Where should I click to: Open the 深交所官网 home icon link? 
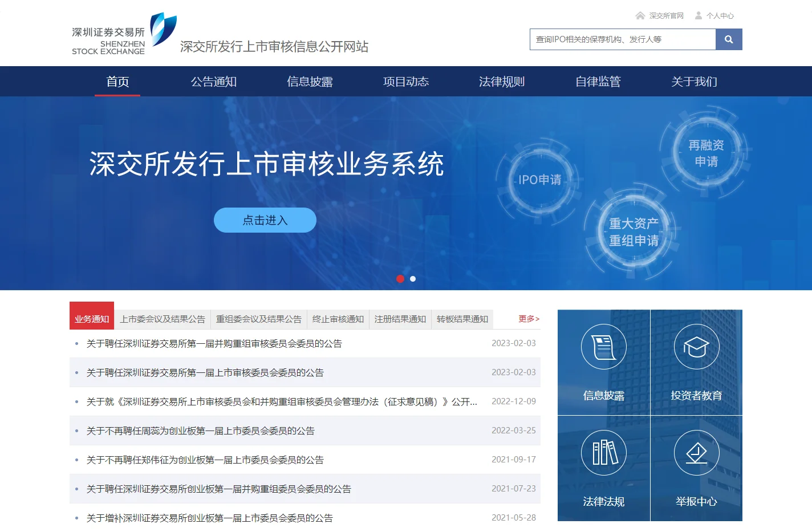660,16
